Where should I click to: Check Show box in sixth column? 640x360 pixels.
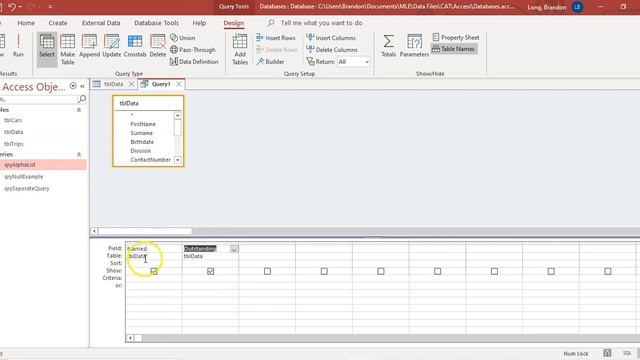tap(438, 271)
